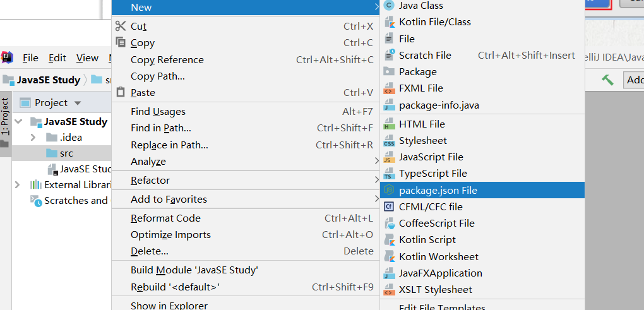Click the green hammer Build icon

tap(607, 80)
